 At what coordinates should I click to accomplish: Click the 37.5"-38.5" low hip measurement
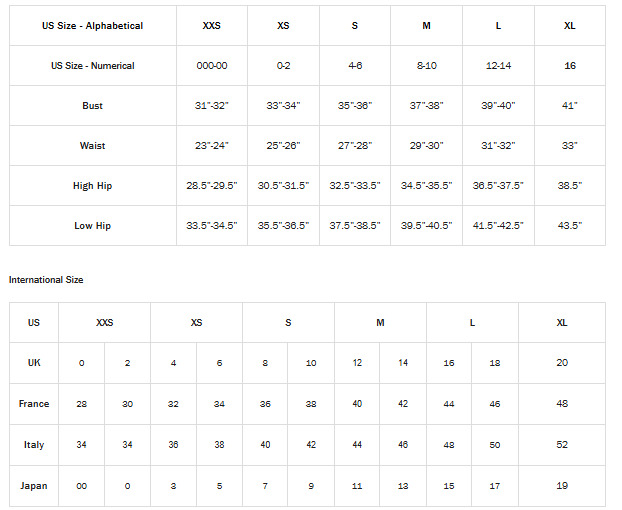click(355, 226)
